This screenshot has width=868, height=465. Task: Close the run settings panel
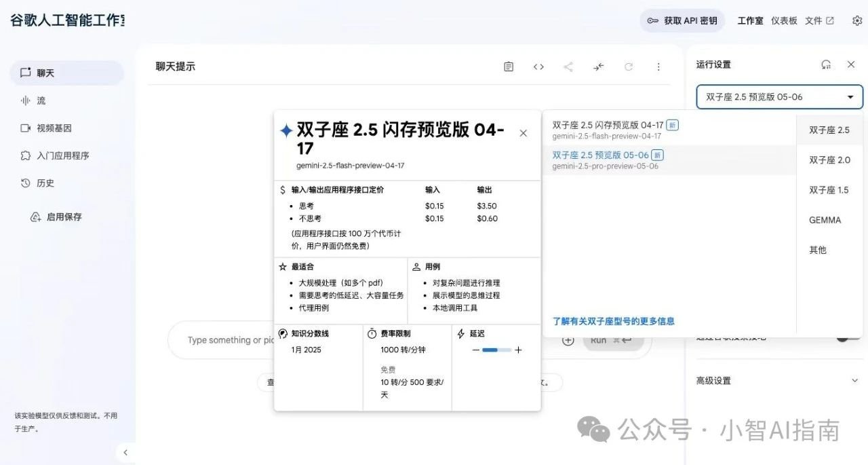pos(851,64)
